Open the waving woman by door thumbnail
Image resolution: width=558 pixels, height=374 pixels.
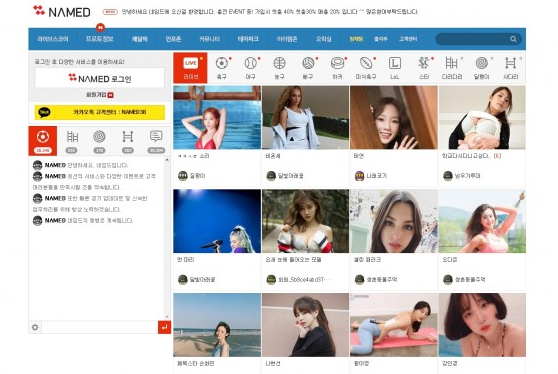point(394,117)
